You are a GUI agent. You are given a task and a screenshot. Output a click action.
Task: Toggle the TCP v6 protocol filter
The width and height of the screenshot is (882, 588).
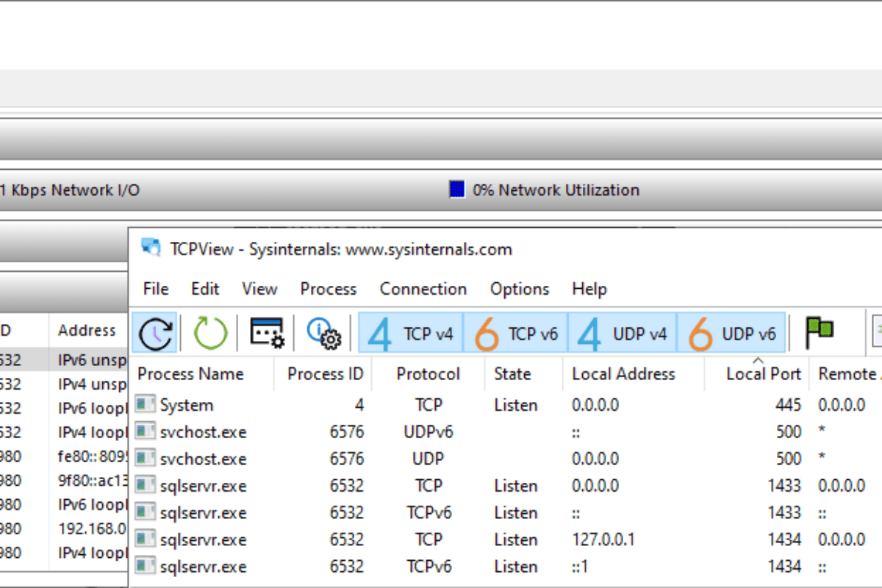pyautogui.click(x=516, y=332)
